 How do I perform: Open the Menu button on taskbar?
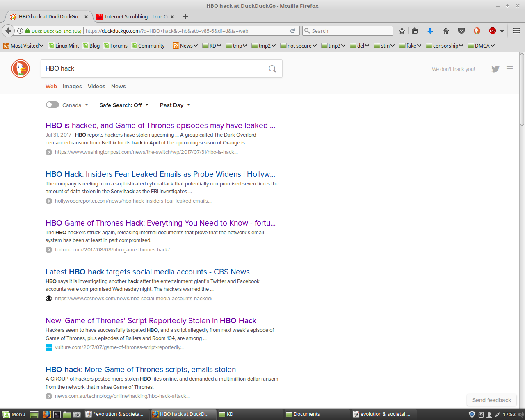[x=14, y=414]
